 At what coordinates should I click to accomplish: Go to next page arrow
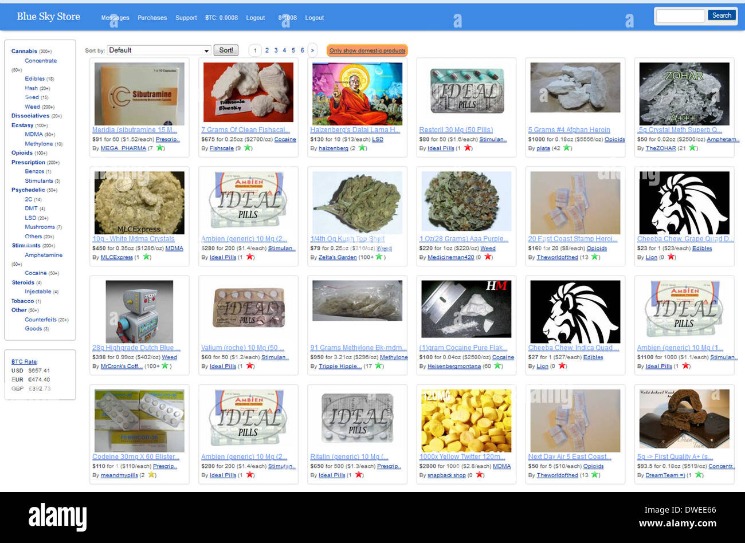coord(312,50)
